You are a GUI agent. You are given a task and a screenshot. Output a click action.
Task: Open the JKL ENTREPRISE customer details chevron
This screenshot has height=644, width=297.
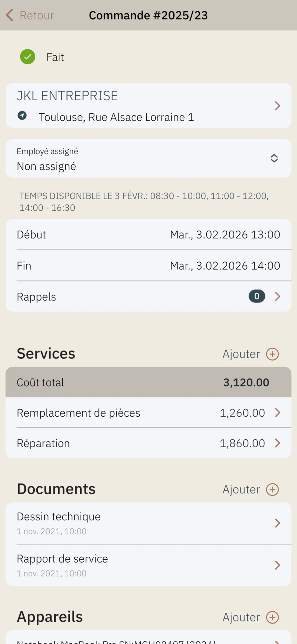tap(277, 106)
